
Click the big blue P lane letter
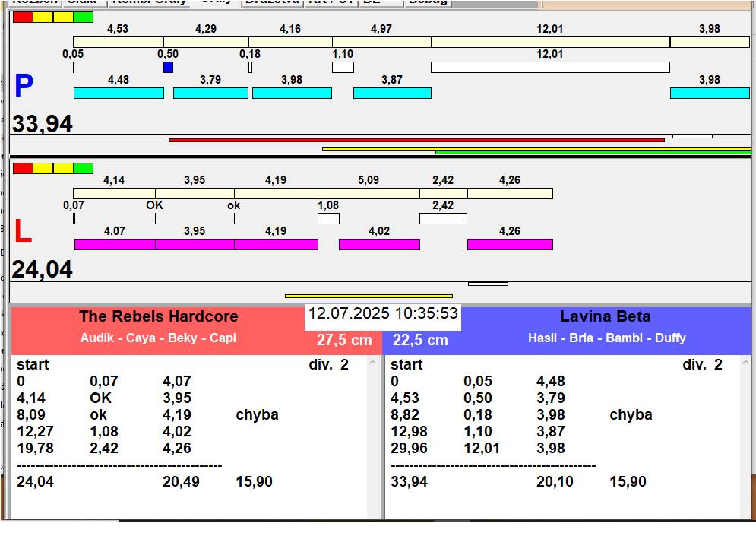pos(24,87)
